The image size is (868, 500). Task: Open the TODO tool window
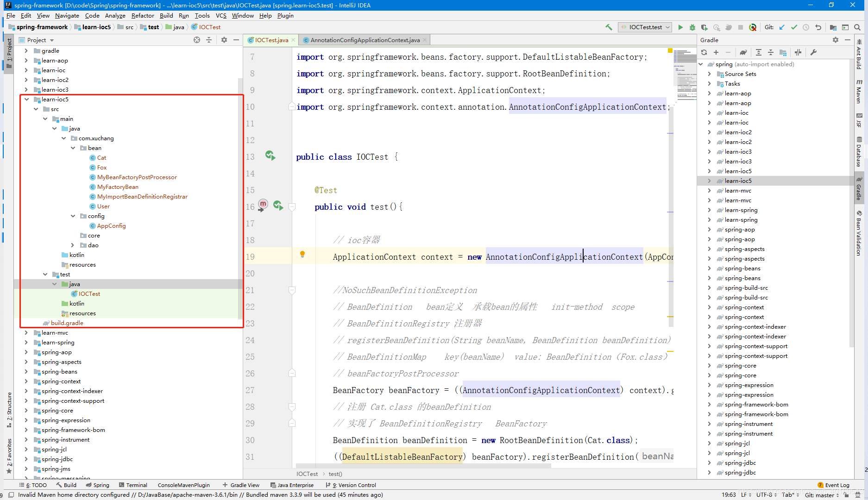[33, 485]
